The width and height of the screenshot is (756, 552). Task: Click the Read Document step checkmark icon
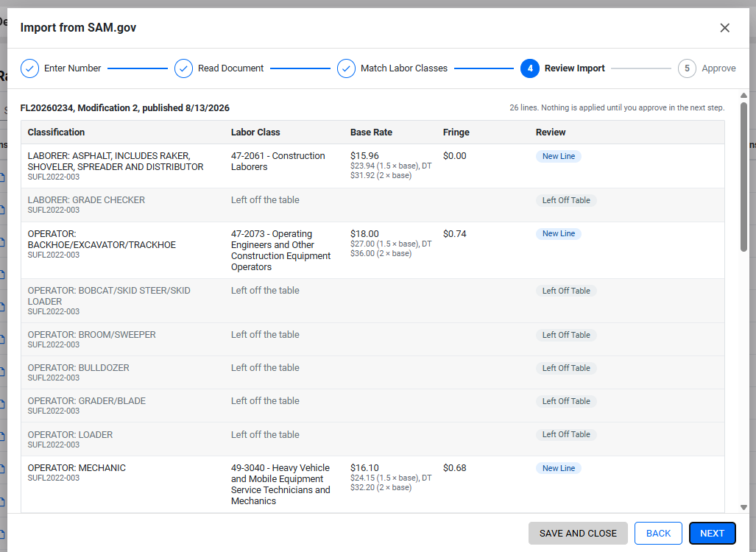[x=184, y=68]
